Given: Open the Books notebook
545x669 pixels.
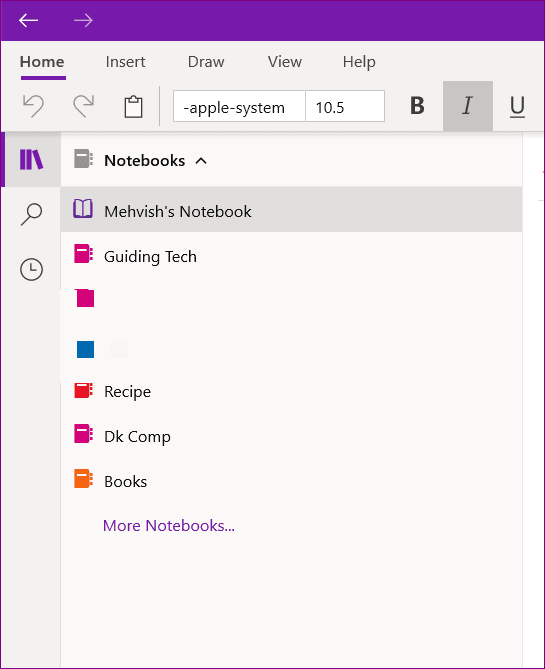Looking at the screenshot, I should tap(291, 480).
